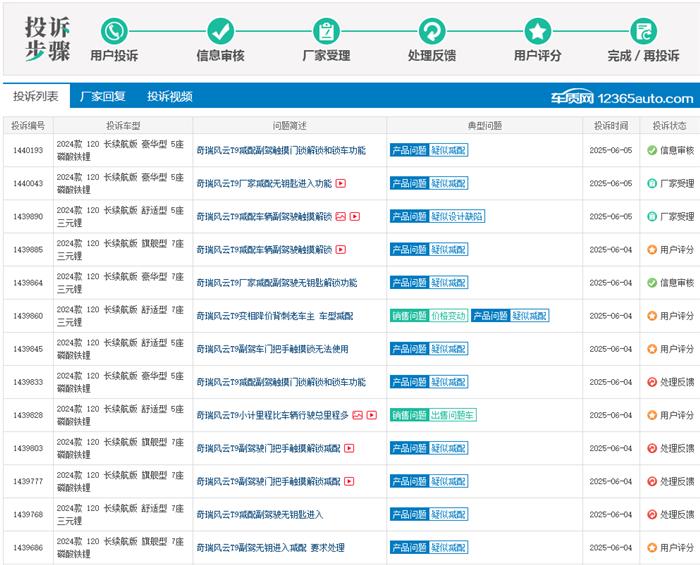700x565 pixels.
Task: Open complaint 奇瑞风云T9变相降价背刺老车主
Action: [x=275, y=316]
